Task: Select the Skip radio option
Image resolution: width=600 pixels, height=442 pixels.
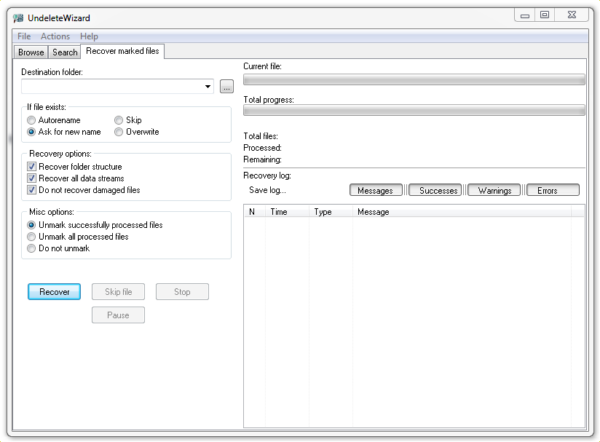Action: [x=128, y=120]
